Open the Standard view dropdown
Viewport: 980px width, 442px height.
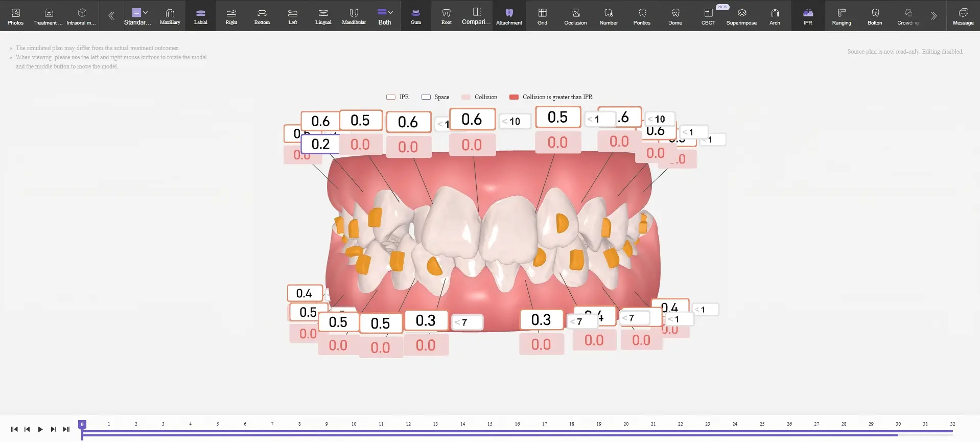pos(138,16)
